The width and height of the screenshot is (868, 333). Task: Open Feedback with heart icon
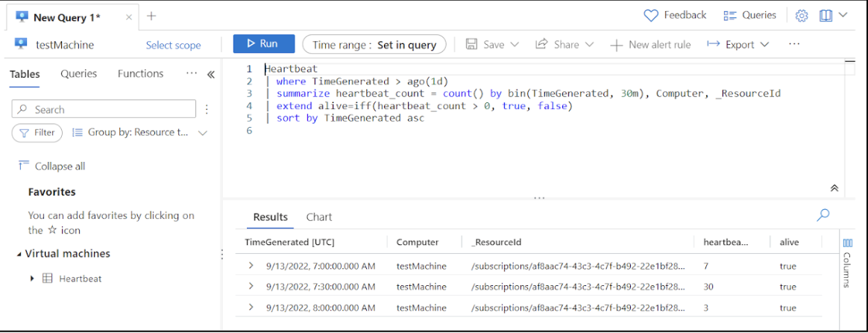(x=676, y=16)
